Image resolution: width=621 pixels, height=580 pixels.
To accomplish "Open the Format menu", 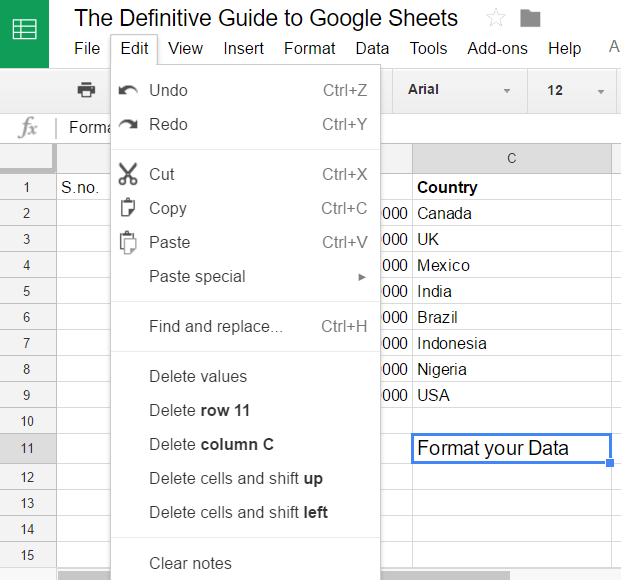I will tap(310, 49).
